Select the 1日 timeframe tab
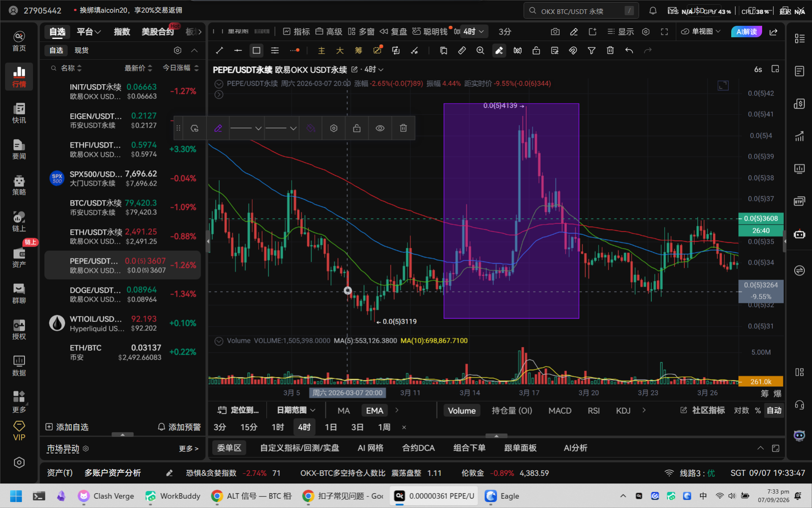The width and height of the screenshot is (812, 508). click(331, 427)
